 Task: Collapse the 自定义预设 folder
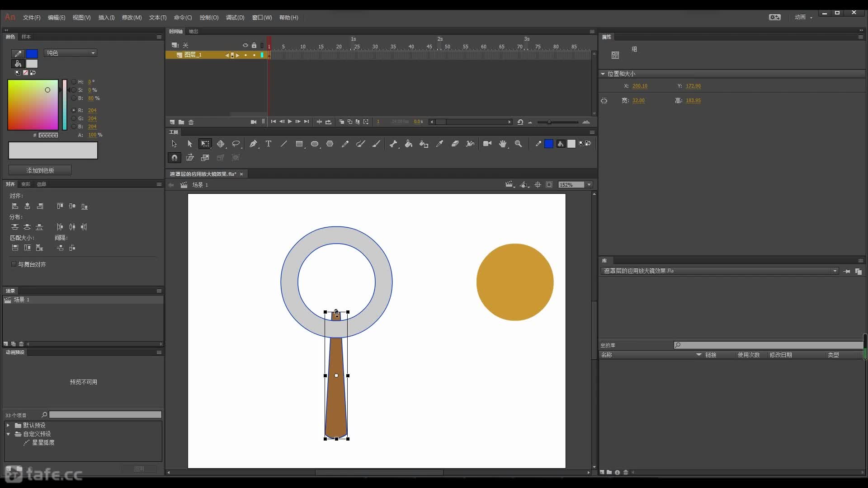pyautogui.click(x=8, y=434)
